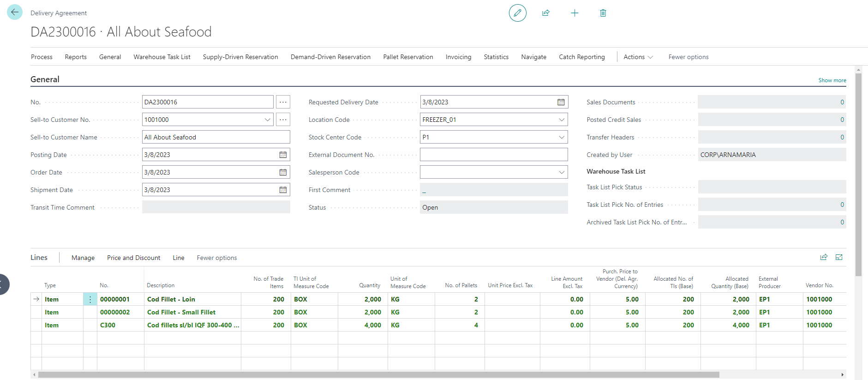Open row options for Cod Fillet - Loin
Screen dimensions: 868x380
pos(90,299)
